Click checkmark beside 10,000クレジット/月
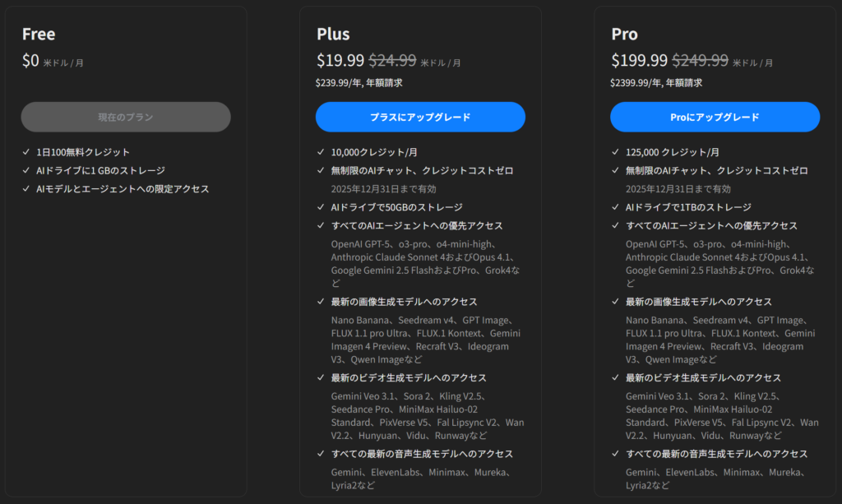842x504 pixels. pyautogui.click(x=322, y=152)
